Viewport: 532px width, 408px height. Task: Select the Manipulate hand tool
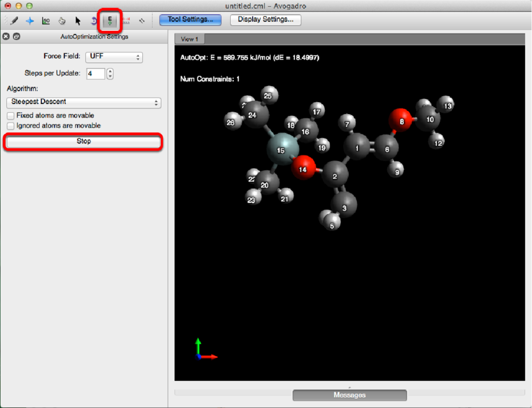pos(62,20)
